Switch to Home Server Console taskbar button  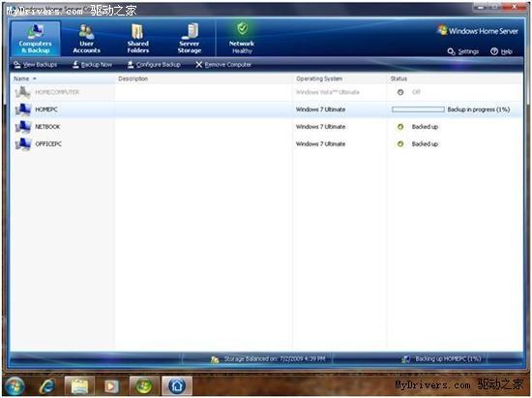tap(177, 386)
